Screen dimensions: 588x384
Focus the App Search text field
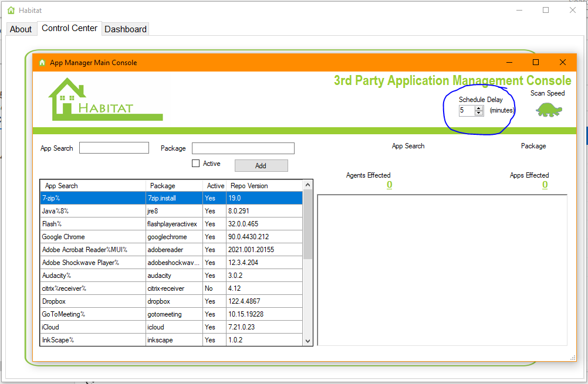(x=114, y=148)
